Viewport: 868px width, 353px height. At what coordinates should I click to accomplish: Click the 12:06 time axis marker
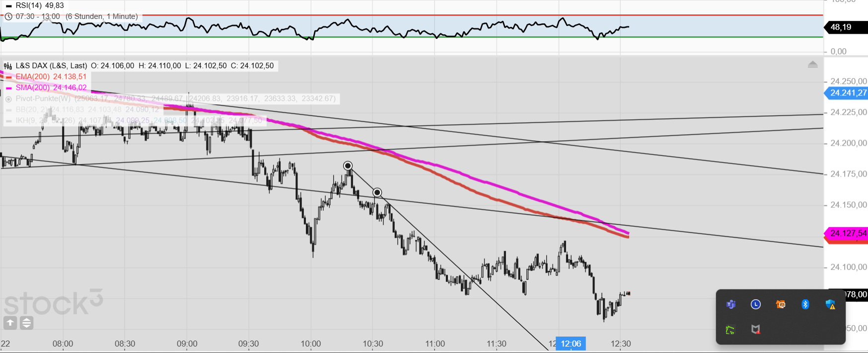click(571, 344)
